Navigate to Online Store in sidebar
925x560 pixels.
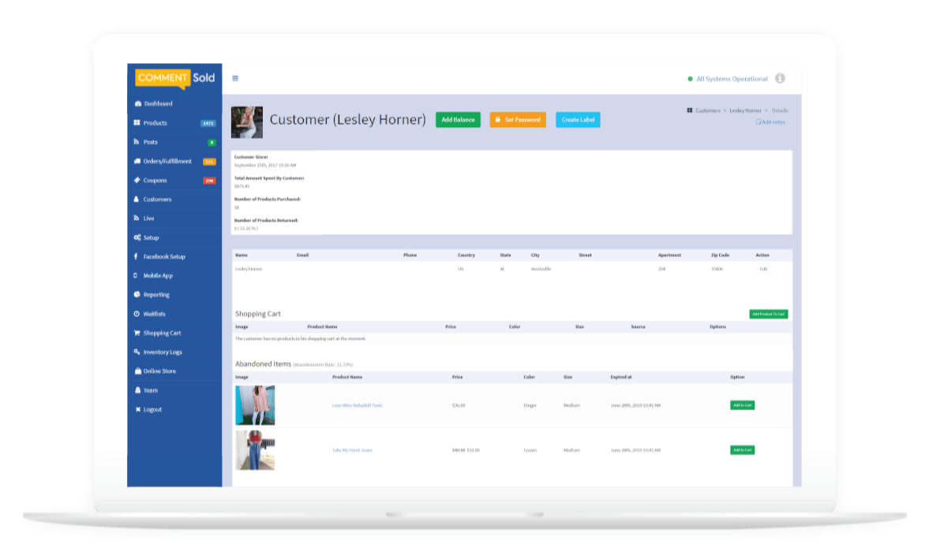tap(159, 371)
